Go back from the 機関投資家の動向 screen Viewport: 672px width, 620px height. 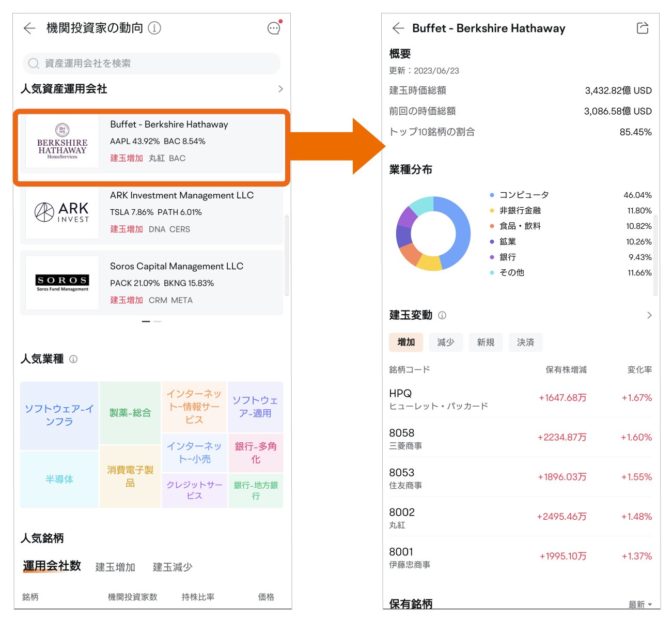pyautogui.click(x=29, y=28)
